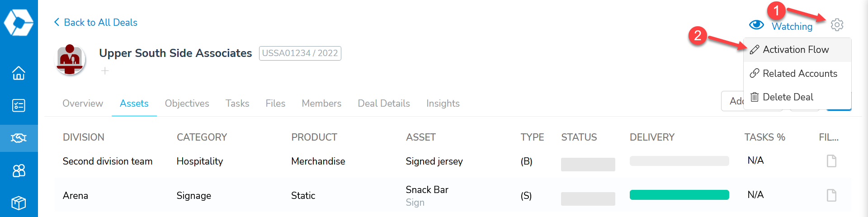Open the Deals handshake sidebar icon
This screenshot has width=868, height=217.
coord(19,138)
